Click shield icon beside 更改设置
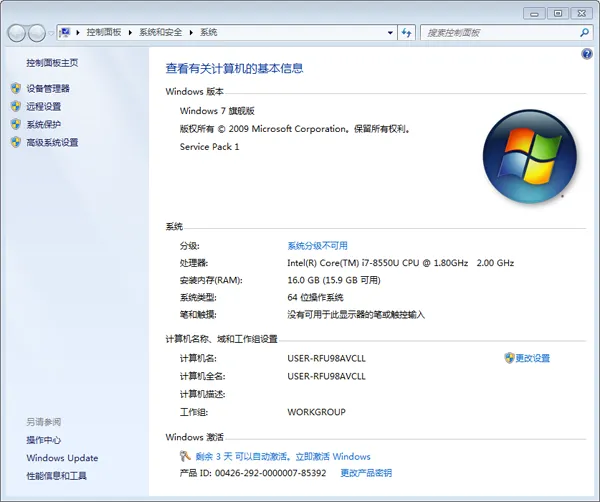Image resolution: width=600 pixels, height=502 pixels. (509, 358)
